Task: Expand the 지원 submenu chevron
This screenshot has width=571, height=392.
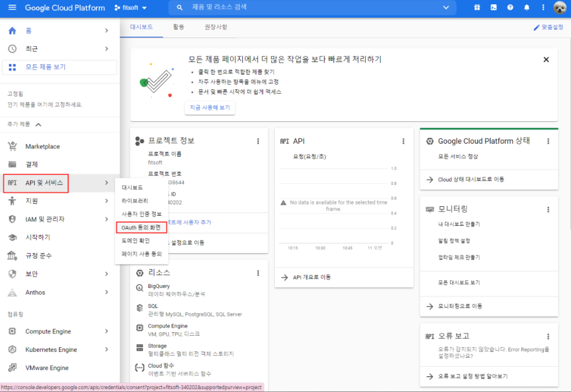Action: point(106,201)
